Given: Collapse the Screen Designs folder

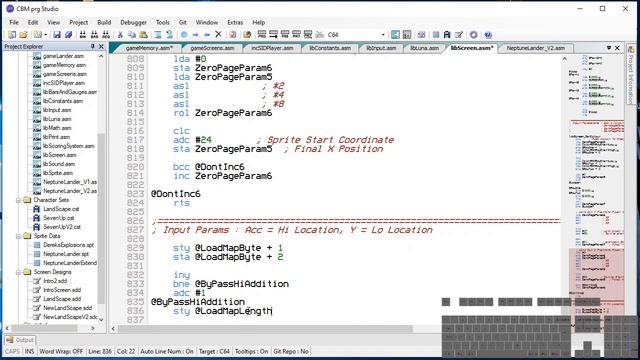Looking at the screenshot, I should [18, 272].
